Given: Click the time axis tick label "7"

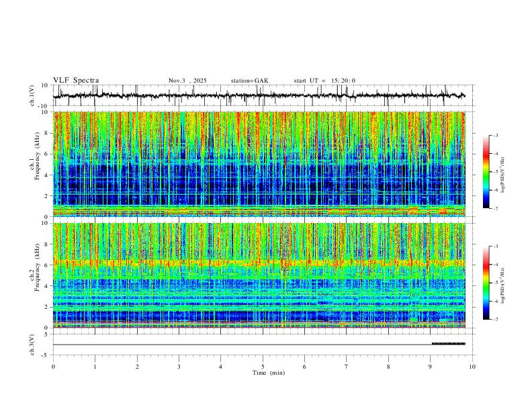Looking at the screenshot, I should (x=347, y=367).
